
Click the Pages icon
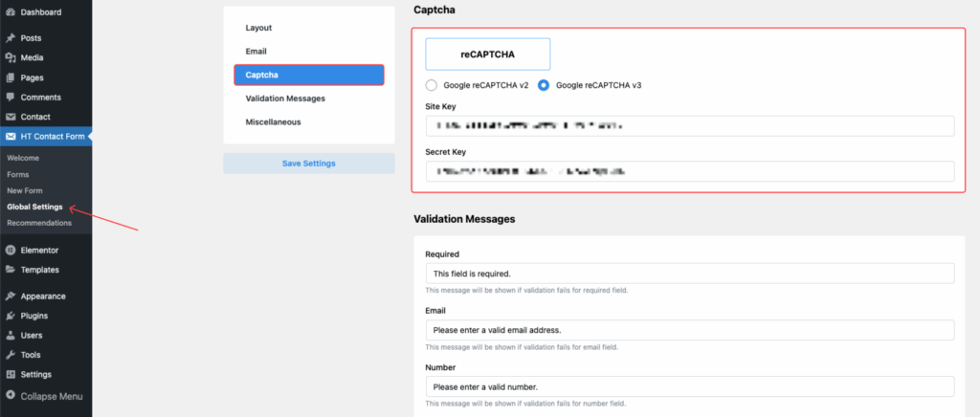pos(11,77)
